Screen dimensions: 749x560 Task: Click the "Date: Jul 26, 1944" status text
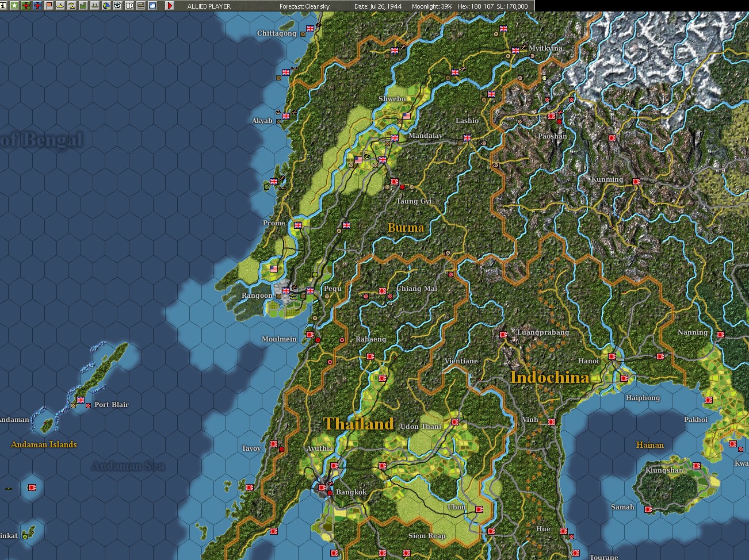[x=378, y=6]
